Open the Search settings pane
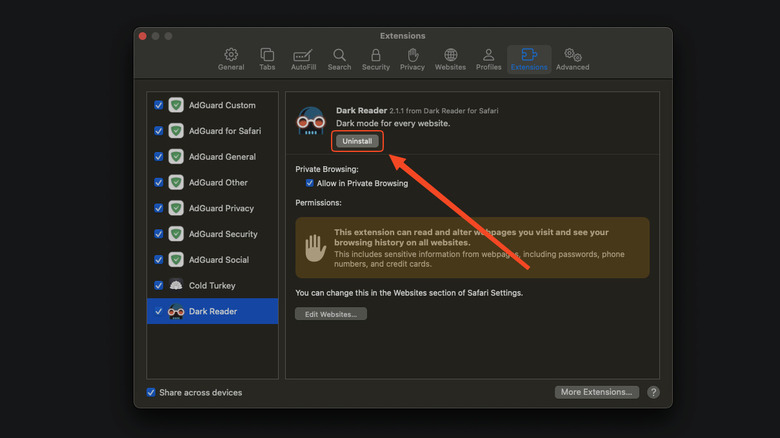This screenshot has width=780, height=438. [x=339, y=59]
